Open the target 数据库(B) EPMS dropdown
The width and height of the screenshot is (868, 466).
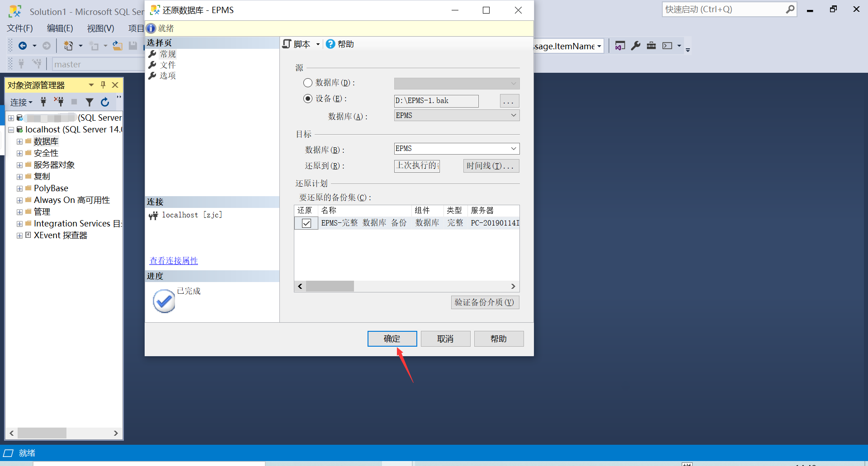point(514,149)
